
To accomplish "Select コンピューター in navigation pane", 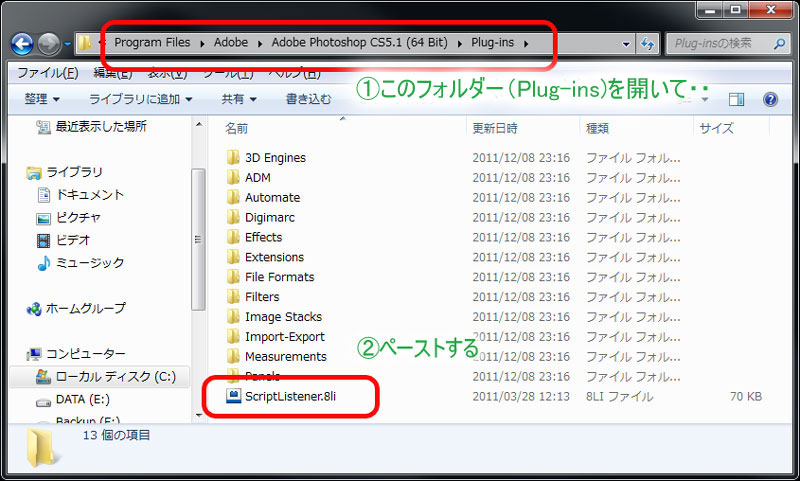I will (x=86, y=354).
